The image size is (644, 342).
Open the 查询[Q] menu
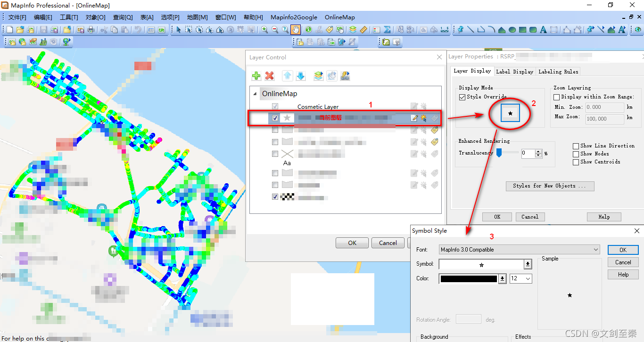[x=123, y=17]
